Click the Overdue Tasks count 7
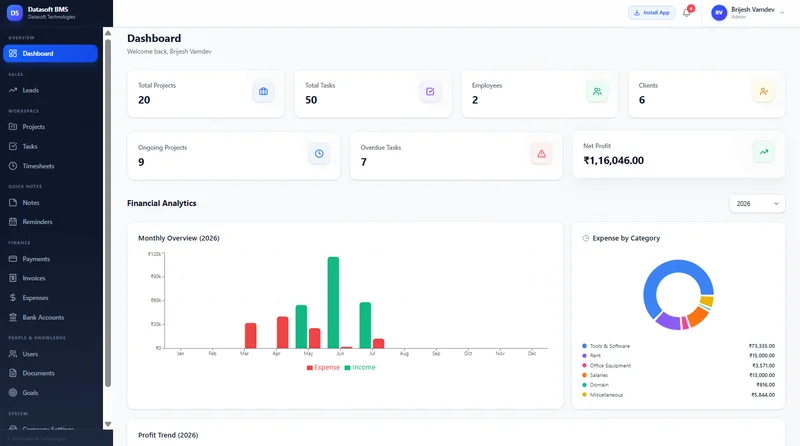The width and height of the screenshot is (800, 446). tap(364, 162)
